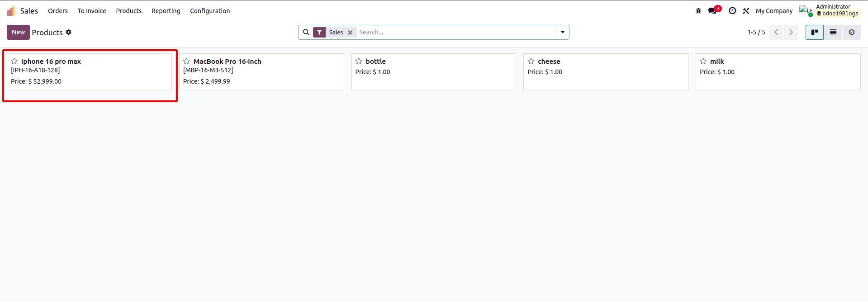Open the activities clock icon in navbar
Viewport: 868px width, 302px height.
click(x=732, y=11)
